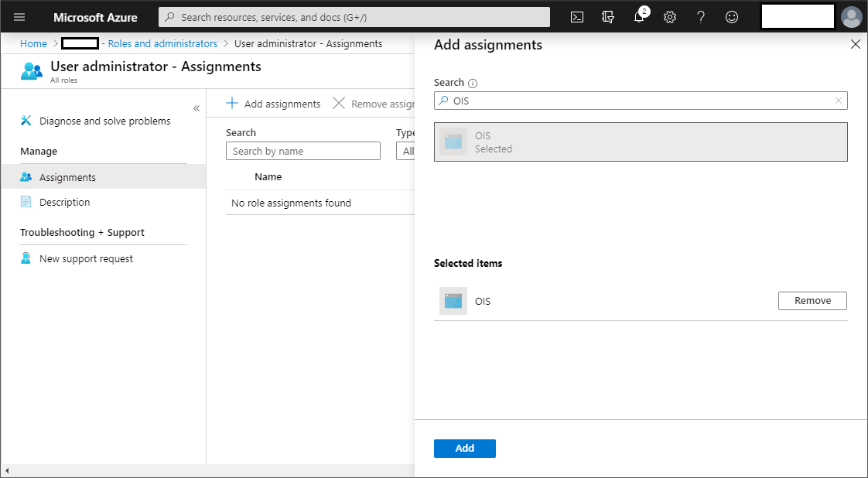Click the 'Selected items' heading

point(468,263)
